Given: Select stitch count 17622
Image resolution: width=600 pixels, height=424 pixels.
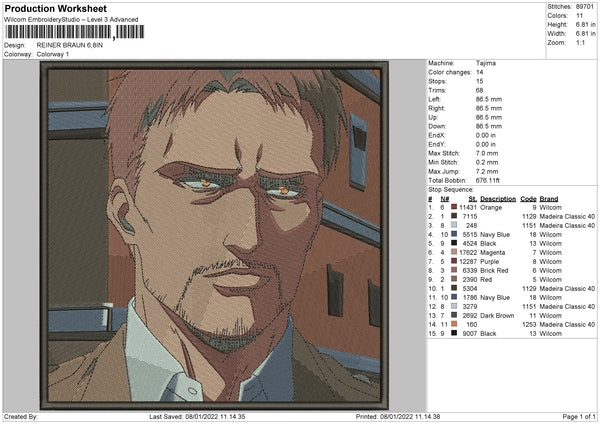Looking at the screenshot, I should pos(468,253).
